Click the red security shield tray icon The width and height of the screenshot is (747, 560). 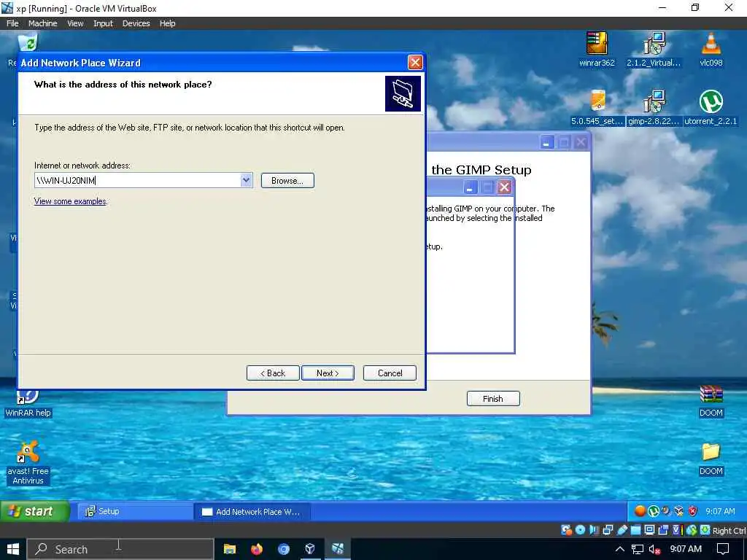(x=693, y=511)
